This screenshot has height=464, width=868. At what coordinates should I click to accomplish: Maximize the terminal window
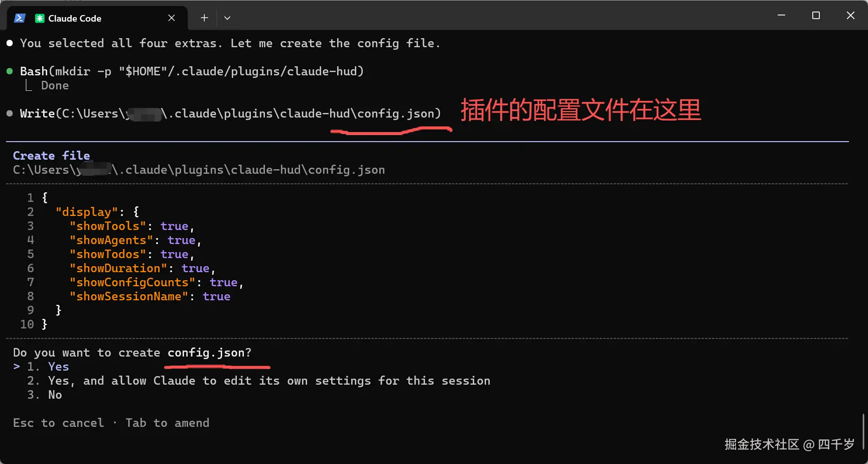coord(816,16)
